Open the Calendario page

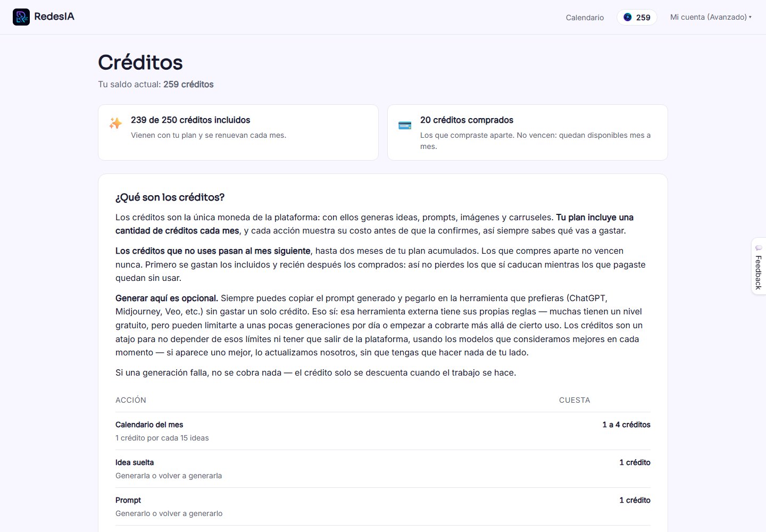point(585,18)
